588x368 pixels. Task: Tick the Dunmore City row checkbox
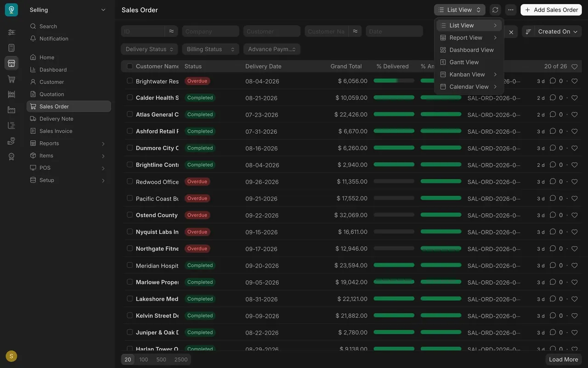coord(130,148)
